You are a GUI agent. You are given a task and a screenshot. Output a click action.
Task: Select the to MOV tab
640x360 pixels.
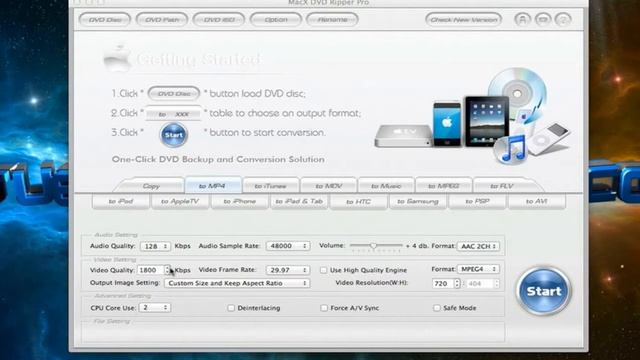(329, 186)
